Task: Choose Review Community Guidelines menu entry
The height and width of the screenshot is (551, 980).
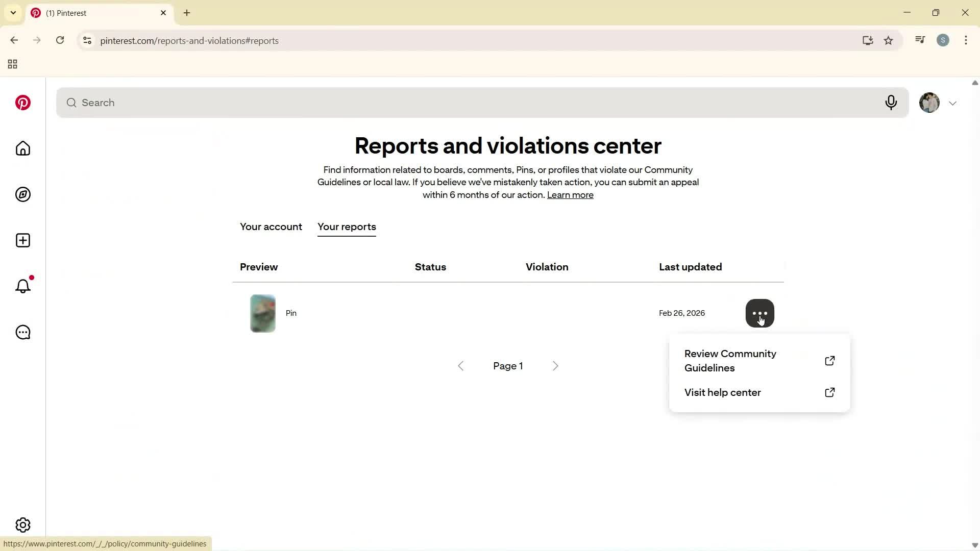Action: point(730,361)
